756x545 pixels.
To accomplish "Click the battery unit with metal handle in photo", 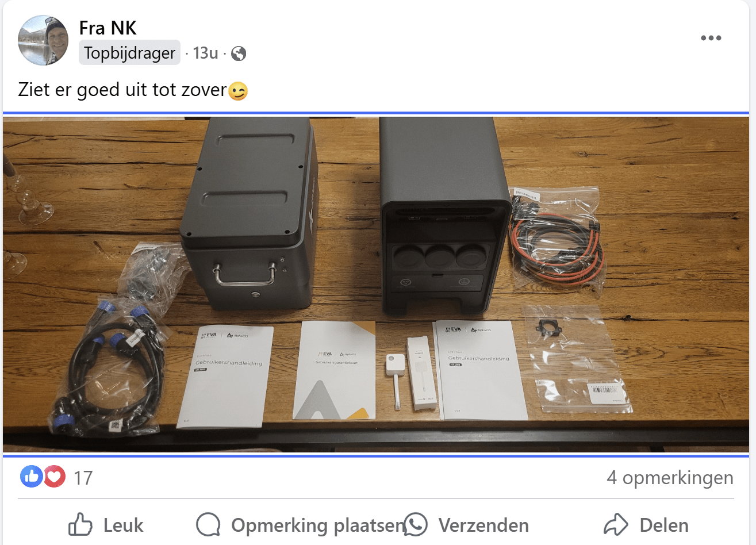I will 249,213.
